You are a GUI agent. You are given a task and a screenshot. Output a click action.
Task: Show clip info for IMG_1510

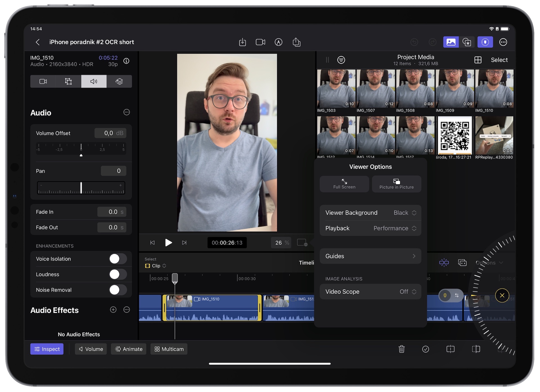pyautogui.click(x=127, y=61)
